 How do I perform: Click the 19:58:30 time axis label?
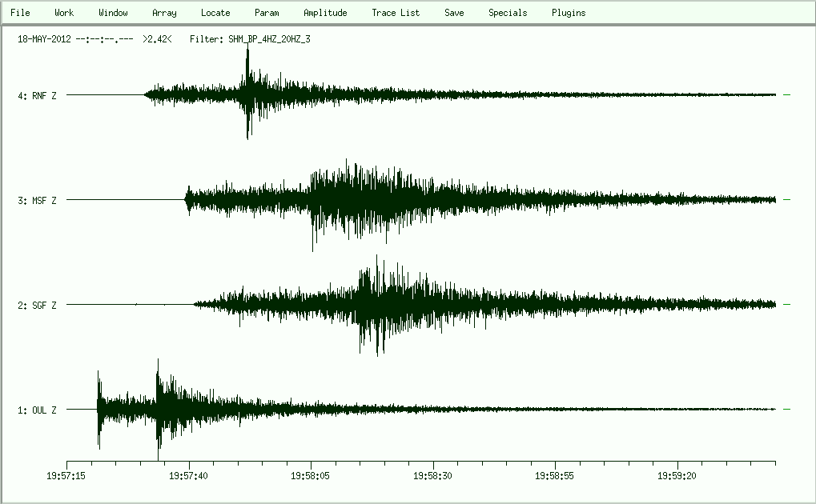tap(433, 475)
